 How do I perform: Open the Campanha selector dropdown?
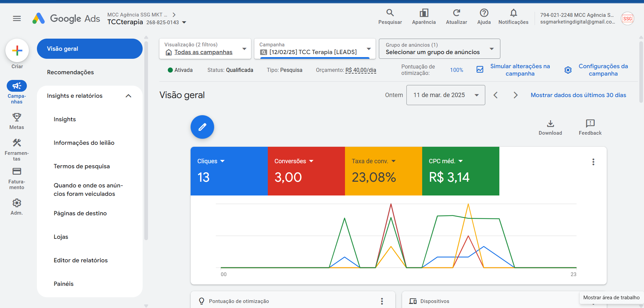[x=315, y=49]
